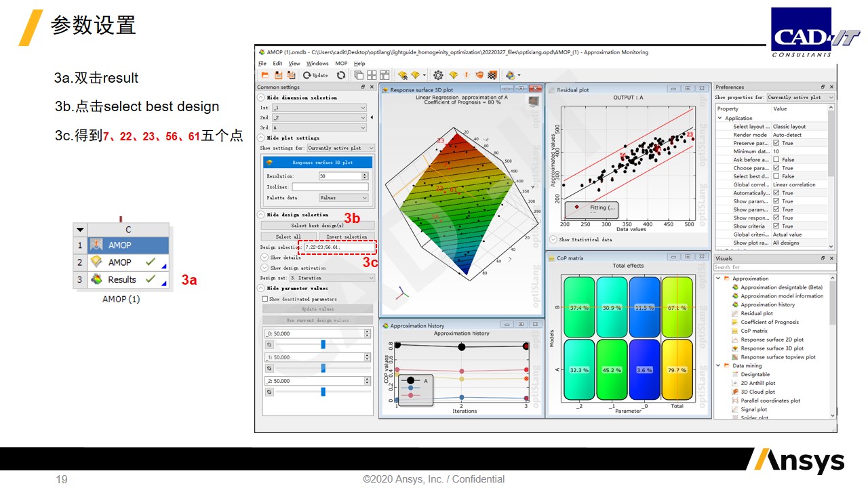This screenshot has height=488, width=868.
Task: Expand the Show details section
Action: (x=264, y=258)
